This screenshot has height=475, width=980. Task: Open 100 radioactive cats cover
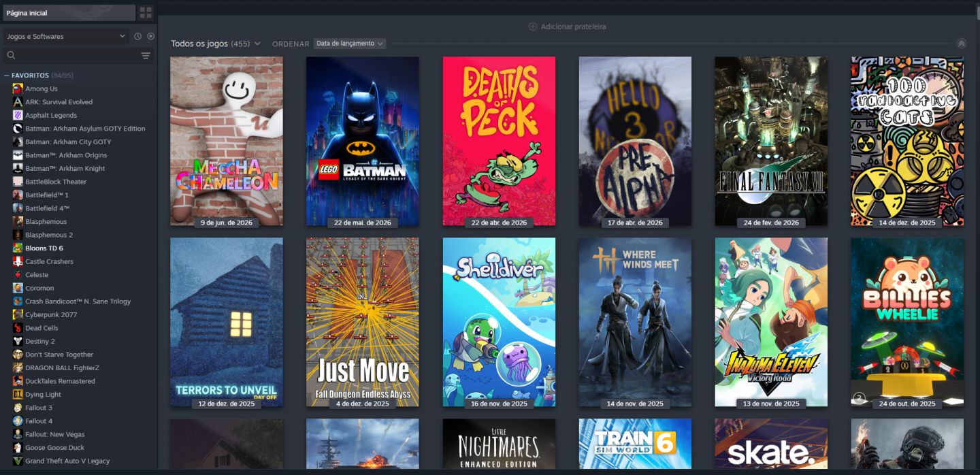[907, 141]
